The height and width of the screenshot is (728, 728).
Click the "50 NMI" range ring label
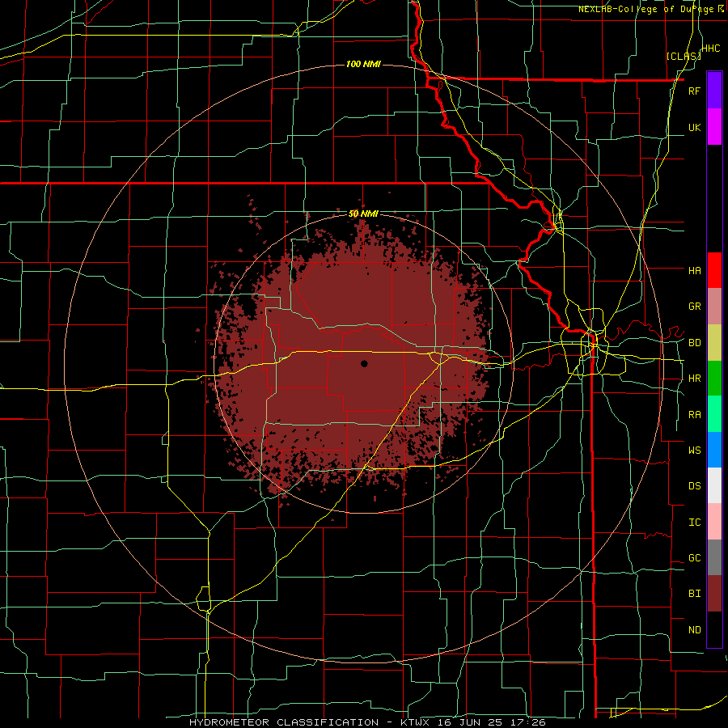363,214
